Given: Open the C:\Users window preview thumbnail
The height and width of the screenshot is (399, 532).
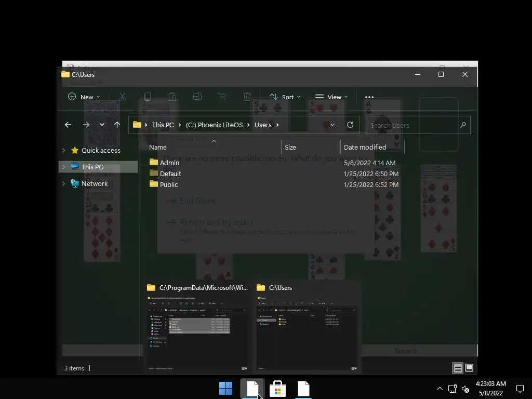Looking at the screenshot, I should point(307,327).
